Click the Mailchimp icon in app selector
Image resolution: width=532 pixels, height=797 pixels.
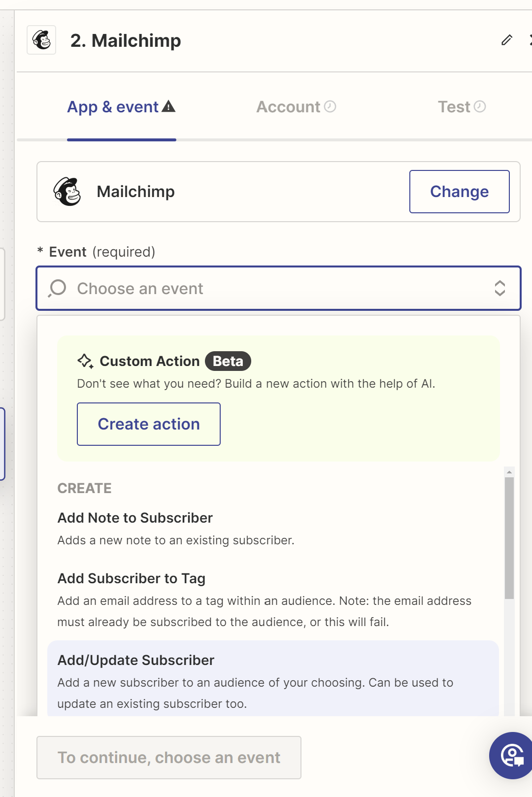pos(67,192)
